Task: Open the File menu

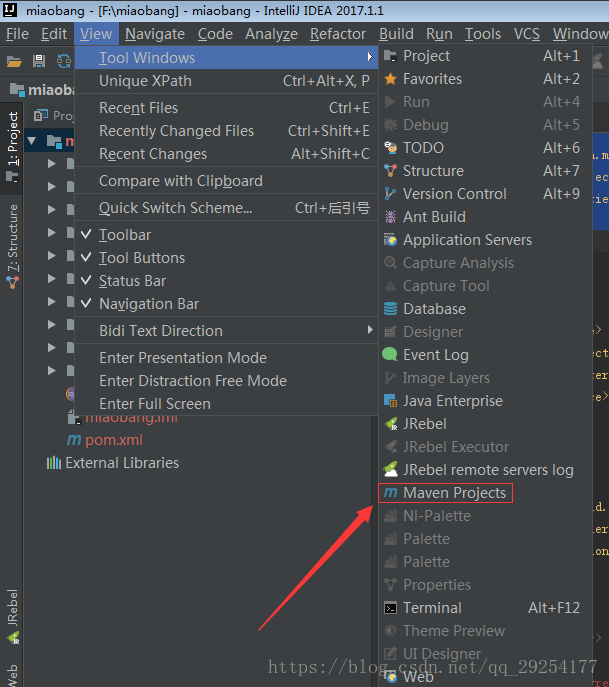Action: point(17,34)
